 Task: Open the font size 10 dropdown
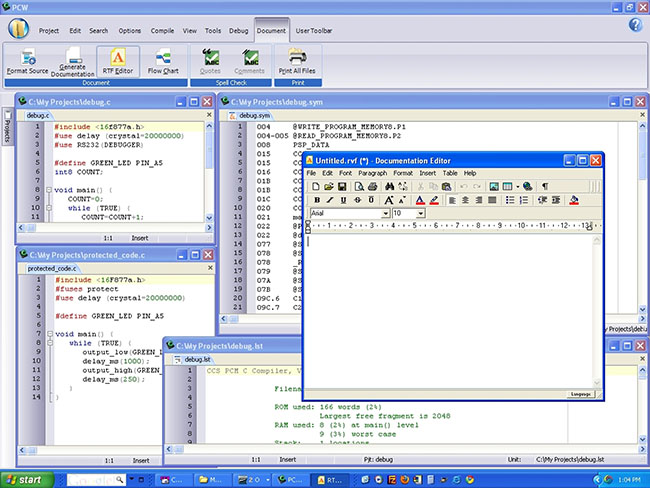tap(421, 214)
